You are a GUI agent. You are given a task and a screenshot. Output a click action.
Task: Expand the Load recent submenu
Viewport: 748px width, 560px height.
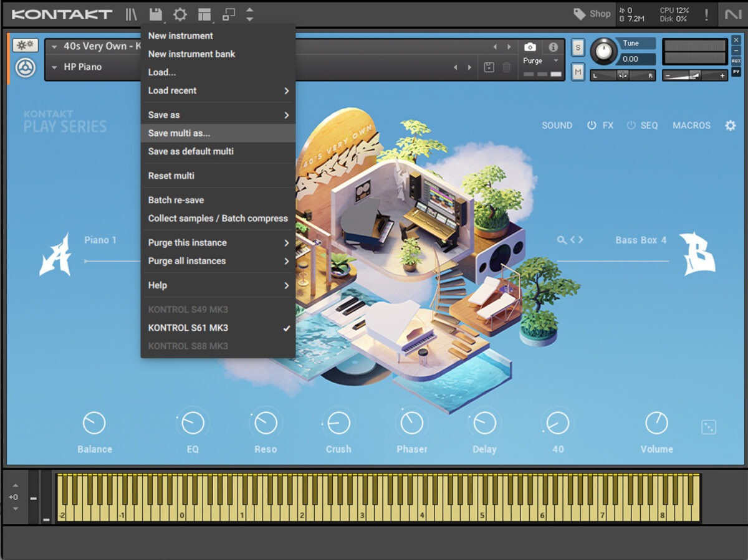218,90
